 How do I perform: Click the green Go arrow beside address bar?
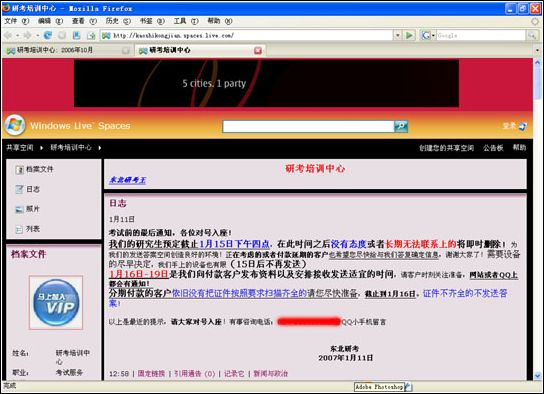[410, 35]
